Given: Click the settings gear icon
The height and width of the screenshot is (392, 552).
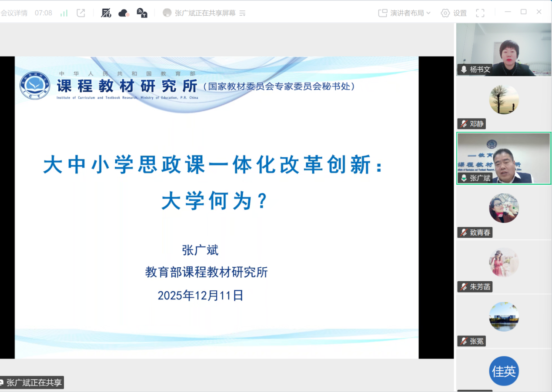Looking at the screenshot, I should pos(445,13).
